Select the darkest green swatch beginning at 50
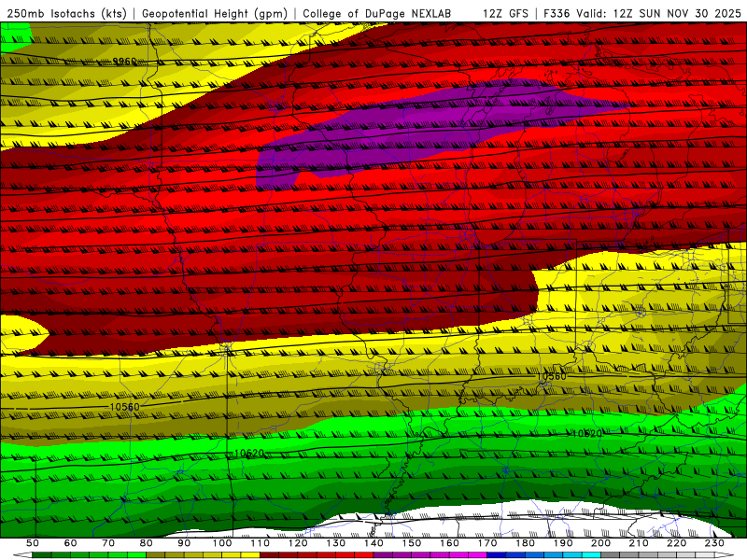 [42, 555]
